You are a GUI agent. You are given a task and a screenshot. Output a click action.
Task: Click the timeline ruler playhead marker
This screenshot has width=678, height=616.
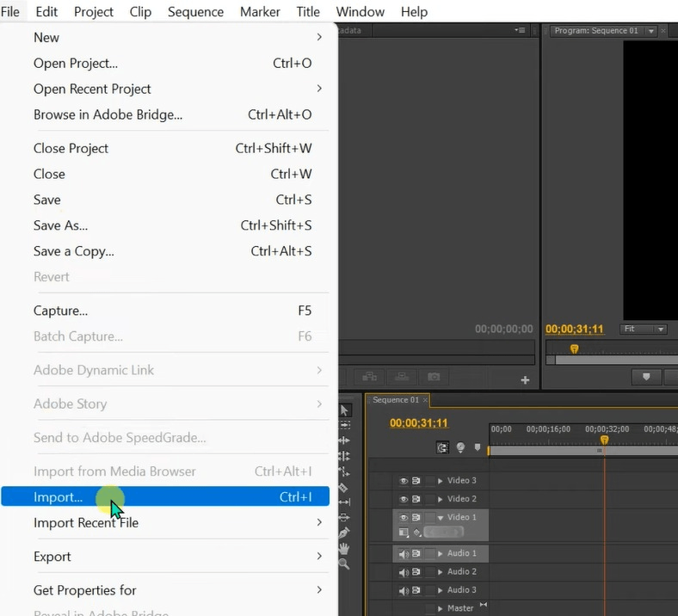click(x=605, y=440)
